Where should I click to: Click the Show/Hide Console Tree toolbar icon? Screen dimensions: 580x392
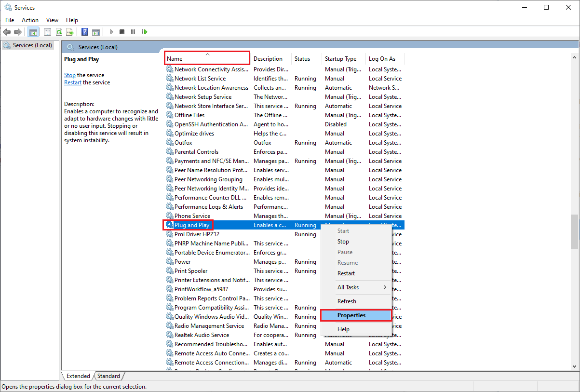(33, 32)
